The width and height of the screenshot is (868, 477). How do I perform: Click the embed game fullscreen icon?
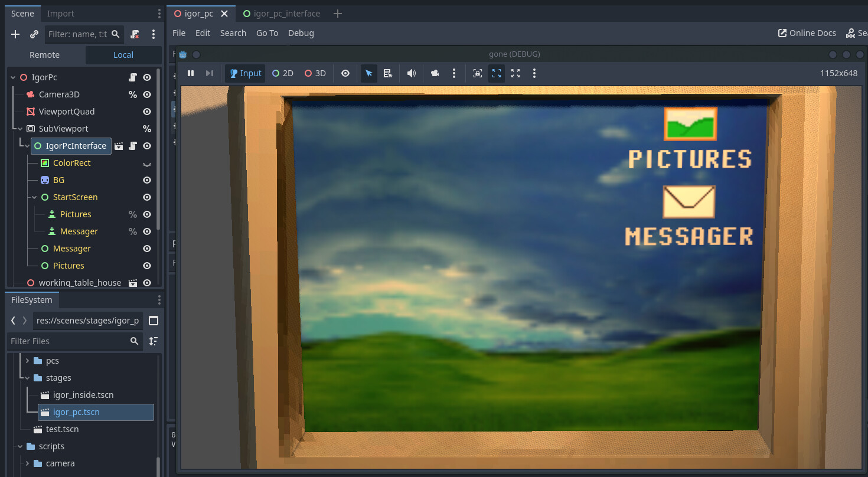tap(497, 73)
